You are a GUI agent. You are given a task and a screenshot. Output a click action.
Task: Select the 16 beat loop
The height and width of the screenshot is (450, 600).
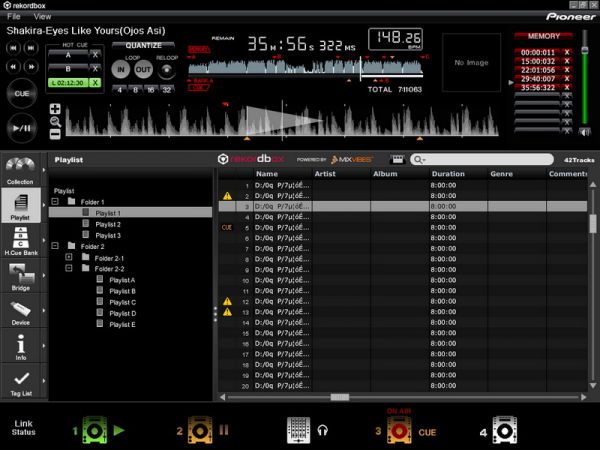(x=151, y=90)
